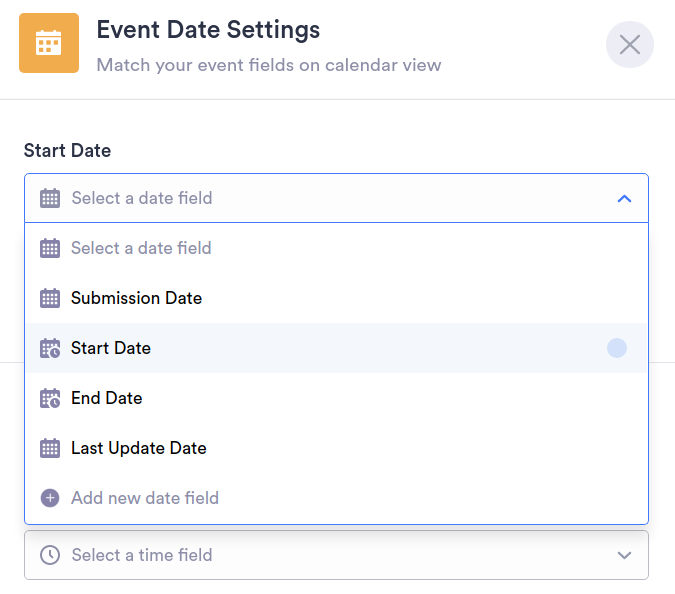Screen dimensions: 675x594
Task: Click the calendar icon inside the open date selector
Action: point(50,198)
